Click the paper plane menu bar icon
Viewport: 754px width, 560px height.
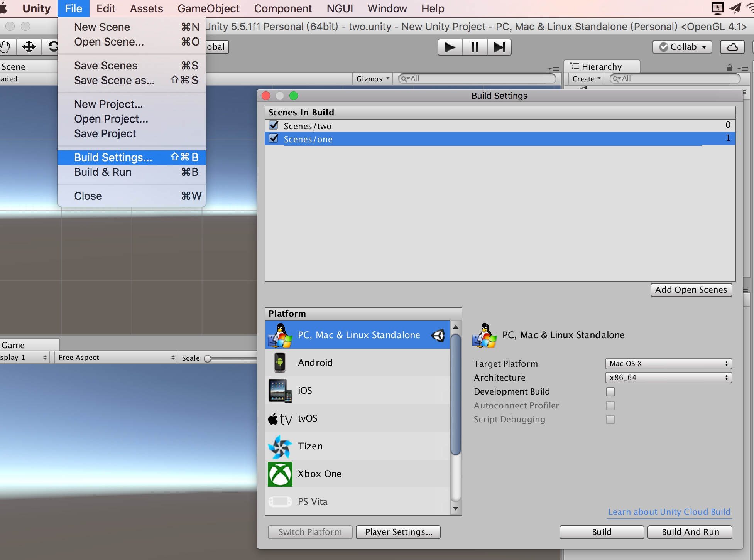735,8
